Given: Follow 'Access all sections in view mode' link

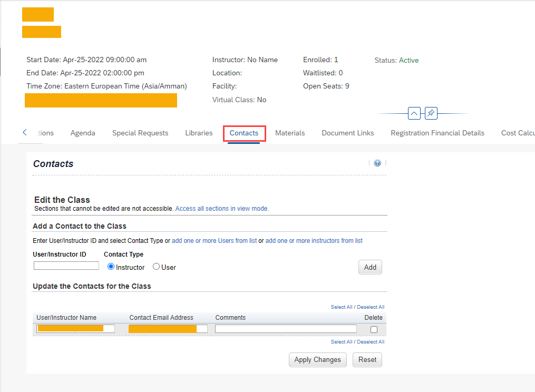Looking at the screenshot, I should pyautogui.click(x=222, y=209).
